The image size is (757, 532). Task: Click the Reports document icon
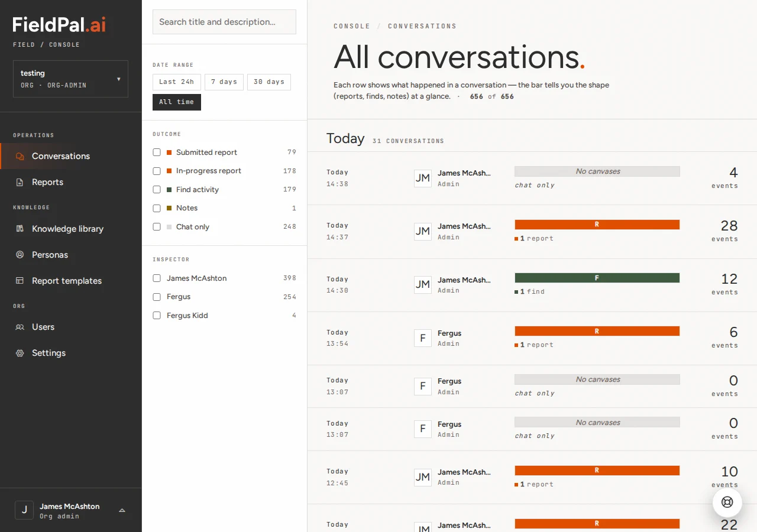click(20, 183)
